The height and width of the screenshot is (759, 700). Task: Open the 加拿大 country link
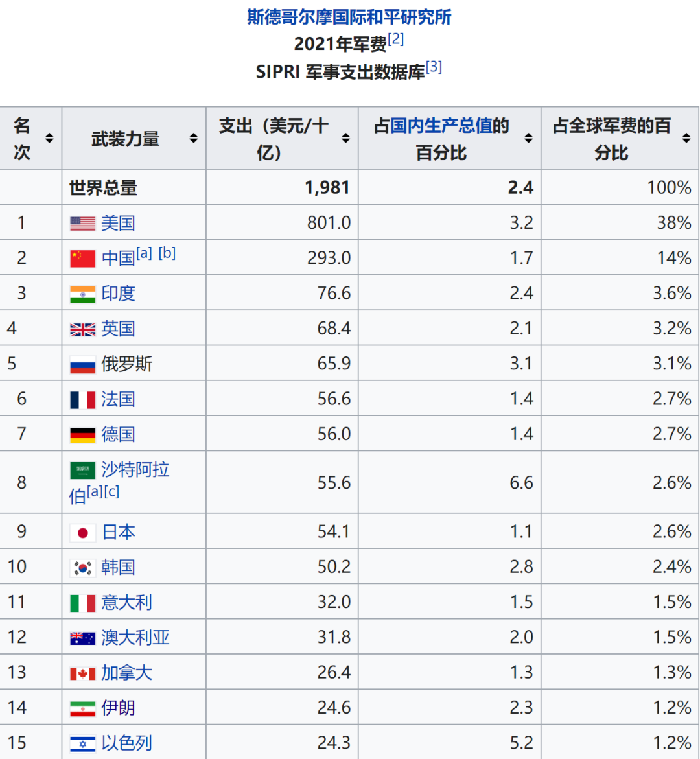[127, 673]
